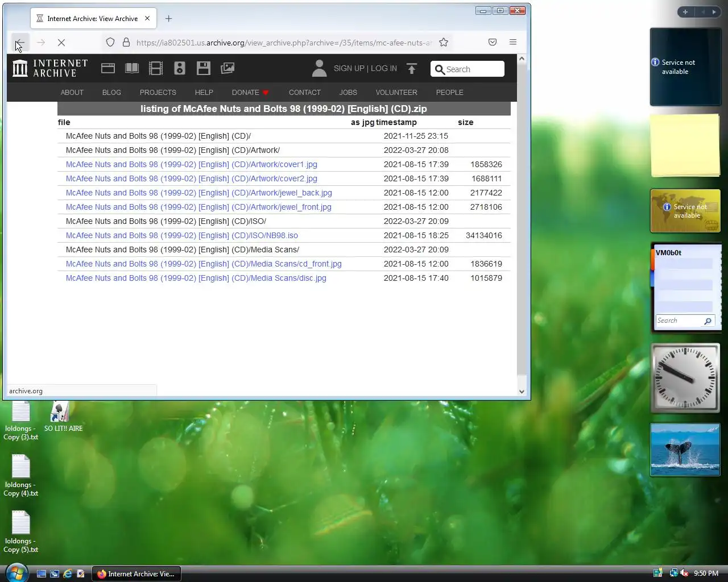728x582 pixels.
Task: Open Artwork/cover1.jpg file link
Action: [192, 164]
